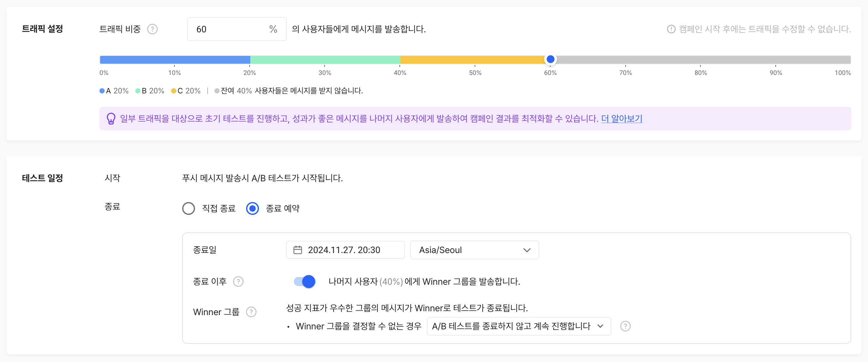Screen dimensions: 868x362
Task: Click the green B segment of traffic bar
Action: (x=325, y=60)
